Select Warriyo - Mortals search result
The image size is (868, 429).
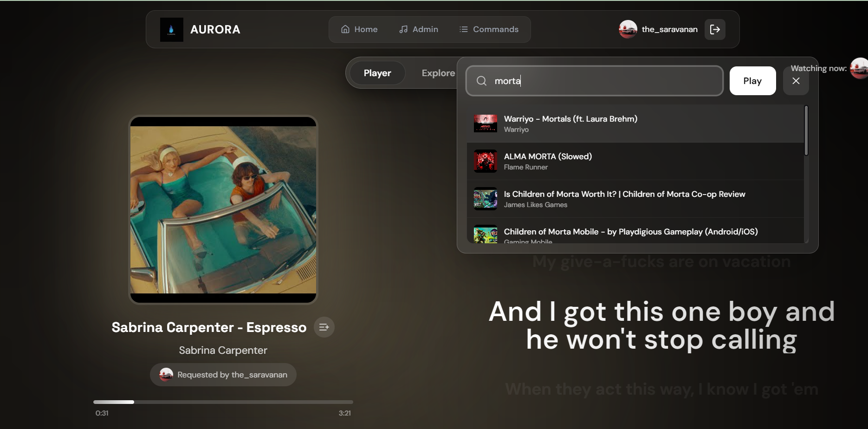(x=635, y=123)
